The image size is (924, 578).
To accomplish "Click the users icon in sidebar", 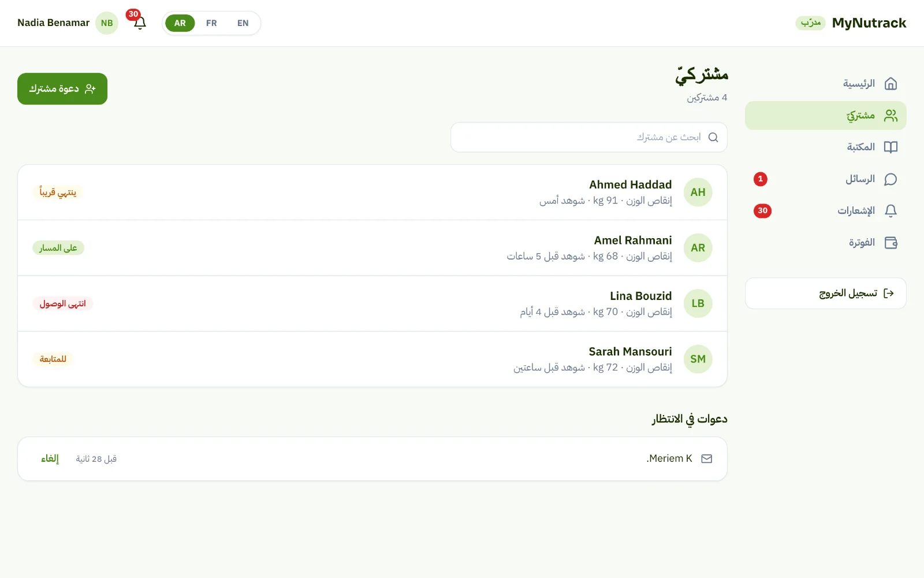I will coord(891,116).
